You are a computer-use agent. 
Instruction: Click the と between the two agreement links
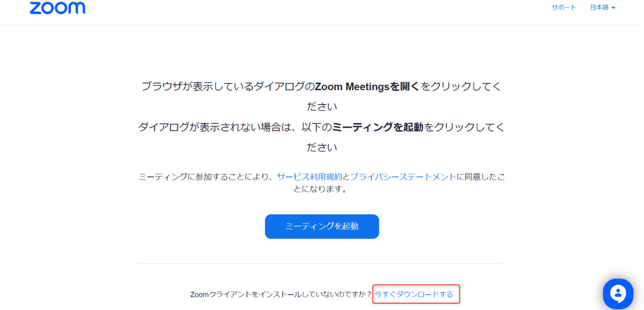coord(346,177)
